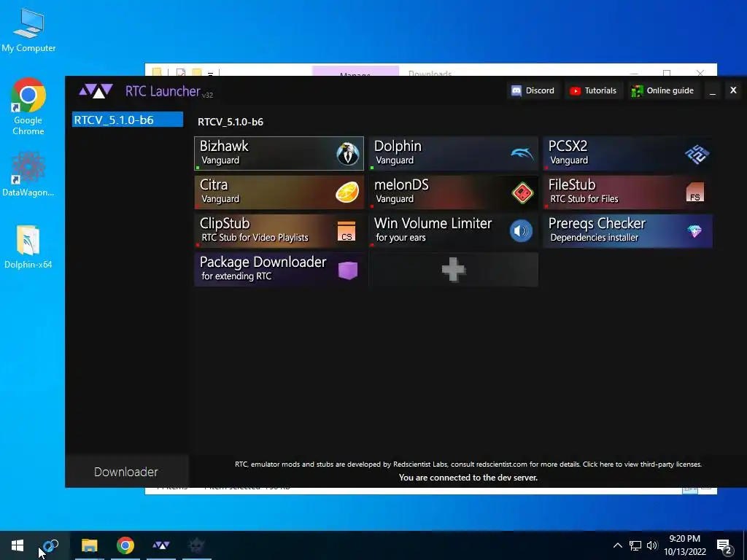Click the FileStub FS icon
This screenshot has height=560, width=747.
pos(695,192)
